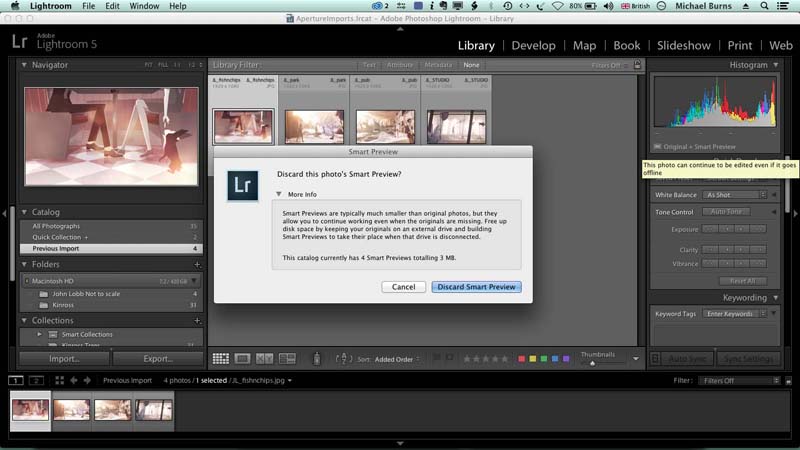Click the Original + Smart Preview status icon
800x450 pixels.
click(x=658, y=146)
